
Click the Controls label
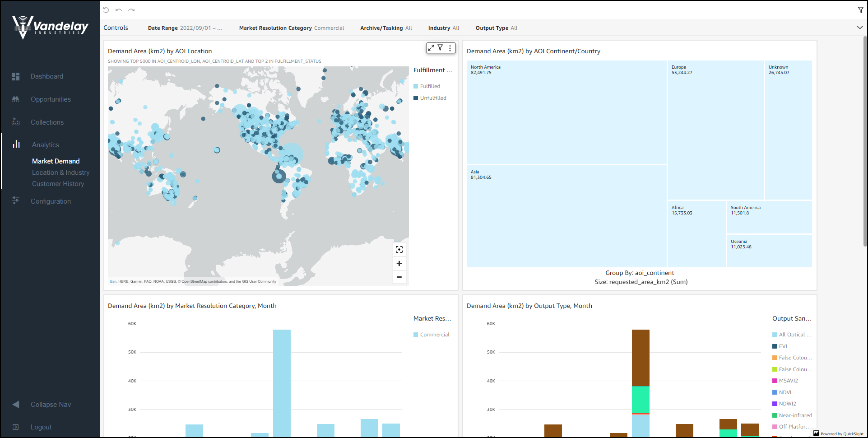(x=116, y=28)
